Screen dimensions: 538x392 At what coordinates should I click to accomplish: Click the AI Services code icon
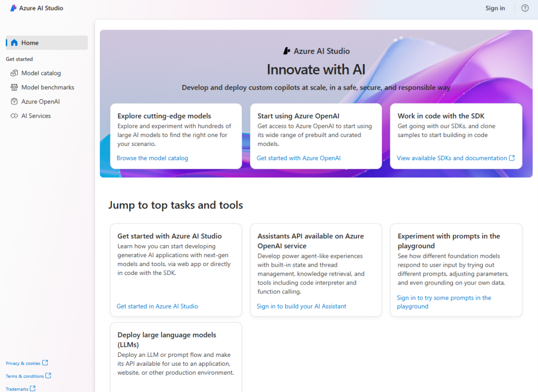pos(14,116)
